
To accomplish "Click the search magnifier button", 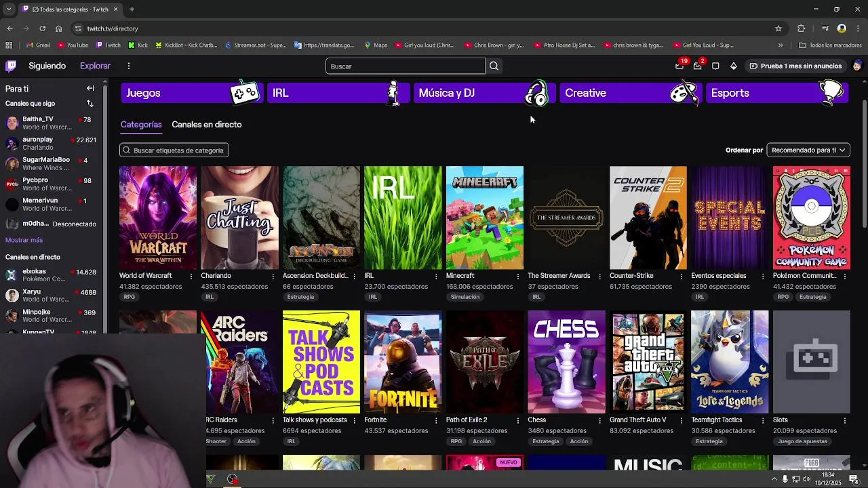I will click(x=494, y=66).
